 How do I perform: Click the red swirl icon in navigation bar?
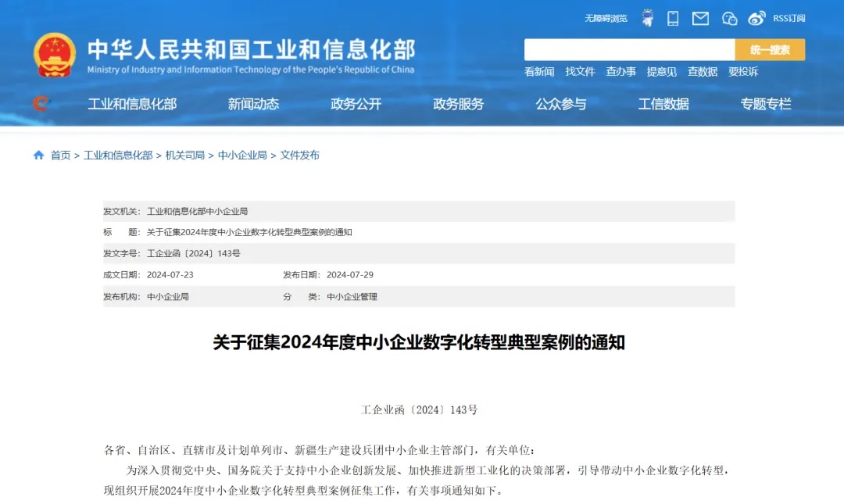click(x=41, y=103)
